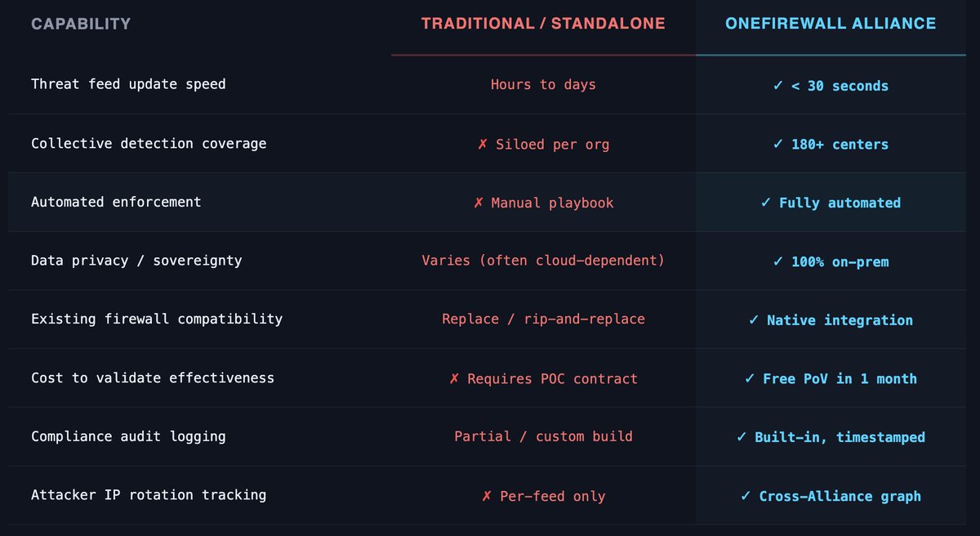The image size is (980, 536).
Task: Click the 'Built-in, timestamped' cell
Action: (x=831, y=437)
